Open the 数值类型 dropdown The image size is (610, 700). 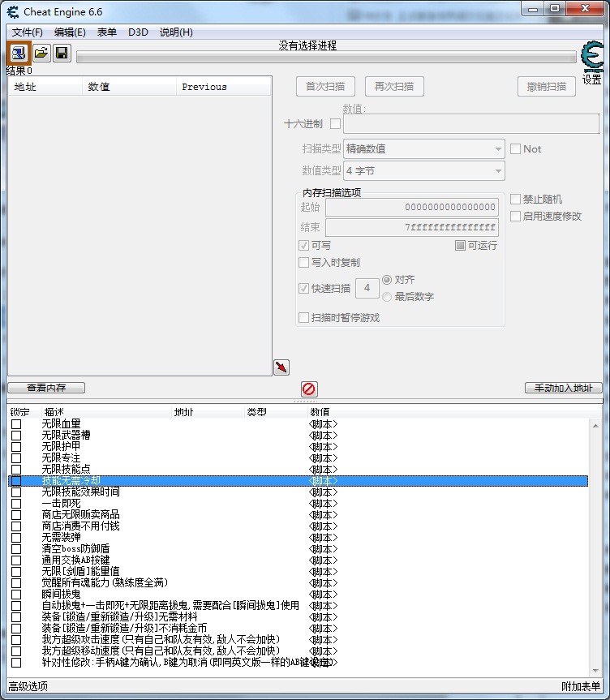click(423, 170)
